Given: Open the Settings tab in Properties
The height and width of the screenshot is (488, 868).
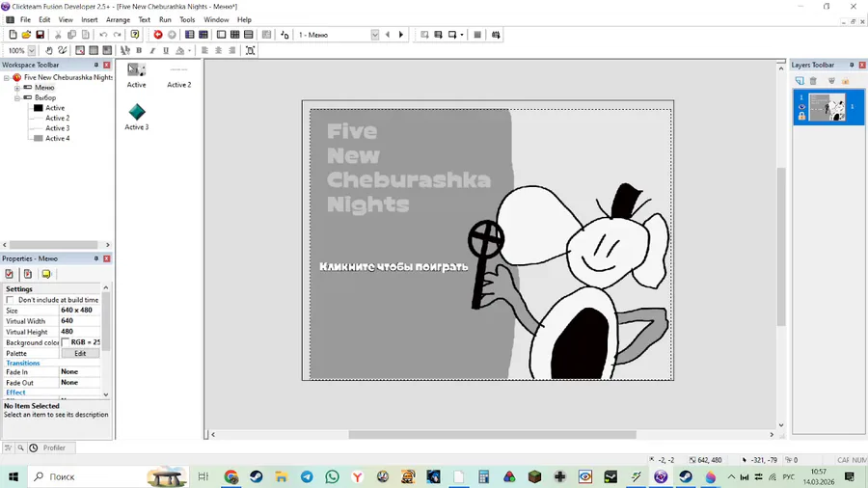Looking at the screenshot, I should coord(10,274).
